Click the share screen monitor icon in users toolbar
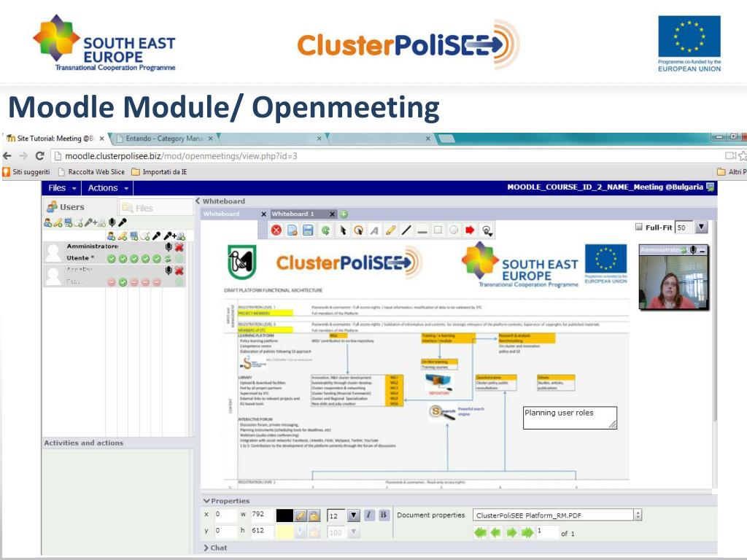 point(68,222)
